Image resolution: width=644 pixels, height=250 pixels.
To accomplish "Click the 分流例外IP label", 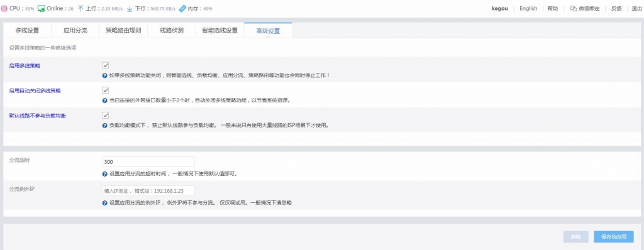I will [22, 189].
